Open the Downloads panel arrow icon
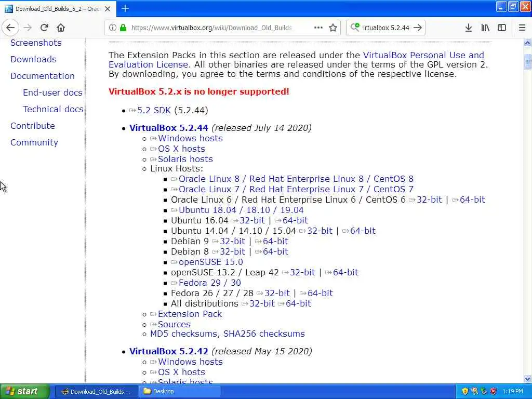Screen dimensions: 532x399 [x=469, y=28]
